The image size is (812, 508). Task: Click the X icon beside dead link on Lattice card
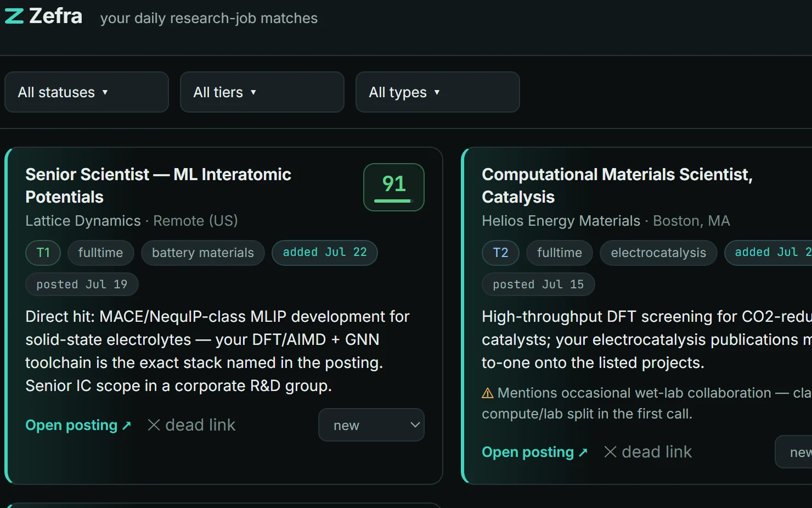click(x=154, y=425)
